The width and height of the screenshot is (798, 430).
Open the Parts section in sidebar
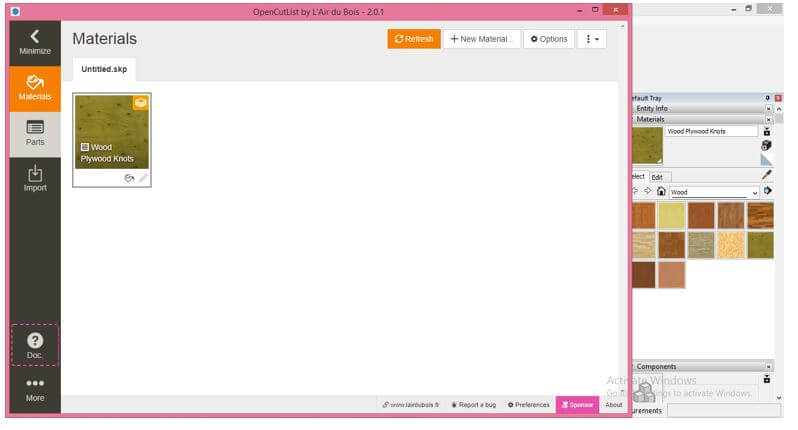point(35,134)
